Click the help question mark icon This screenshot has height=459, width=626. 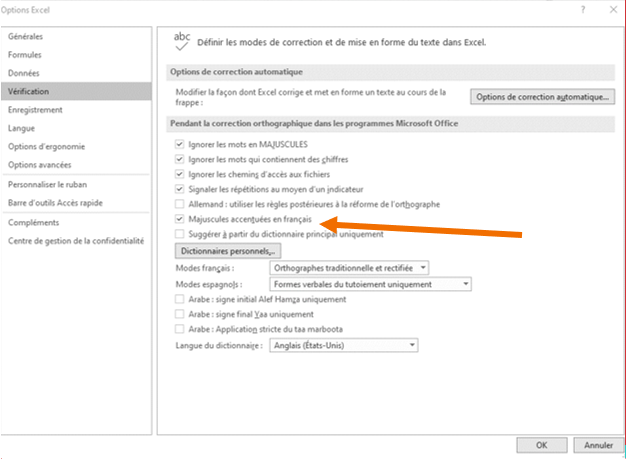[x=583, y=9]
